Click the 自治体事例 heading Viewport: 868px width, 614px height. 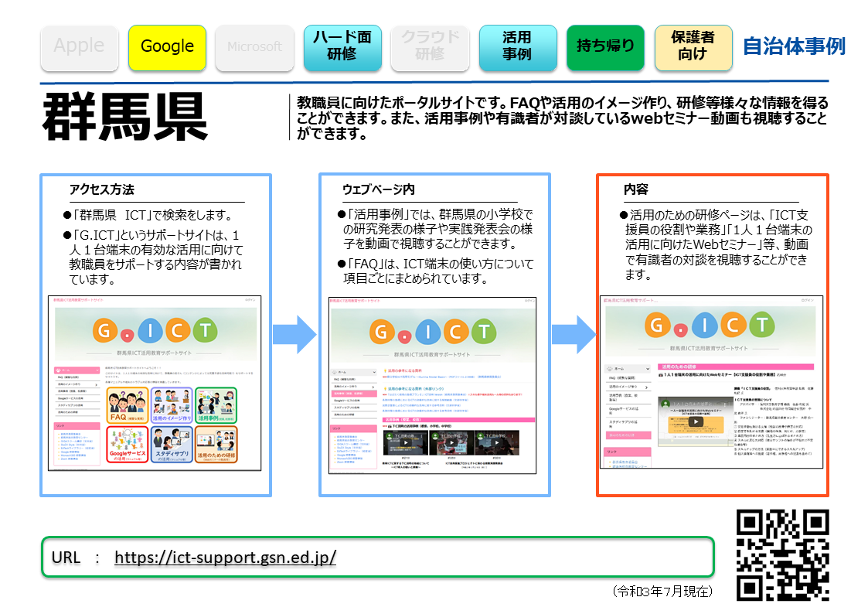click(x=794, y=46)
